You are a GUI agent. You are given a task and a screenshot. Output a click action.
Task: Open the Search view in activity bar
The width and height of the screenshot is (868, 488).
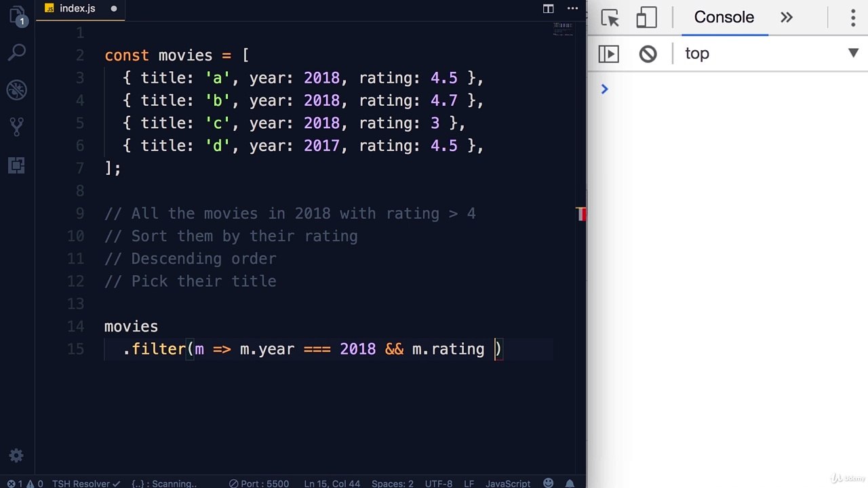click(x=17, y=52)
